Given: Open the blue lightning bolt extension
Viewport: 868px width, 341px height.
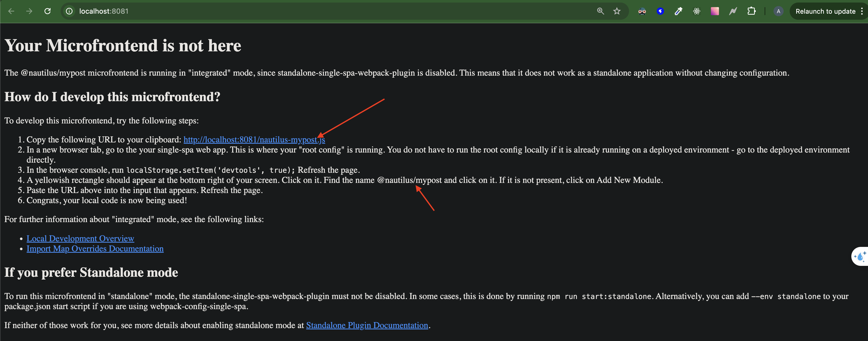Looking at the screenshot, I should pos(660,11).
